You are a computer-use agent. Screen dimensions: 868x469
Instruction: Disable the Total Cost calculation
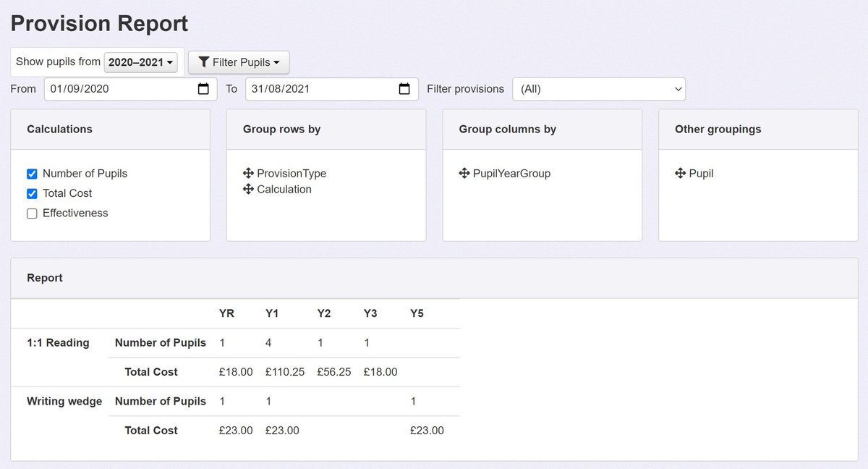pos(31,193)
